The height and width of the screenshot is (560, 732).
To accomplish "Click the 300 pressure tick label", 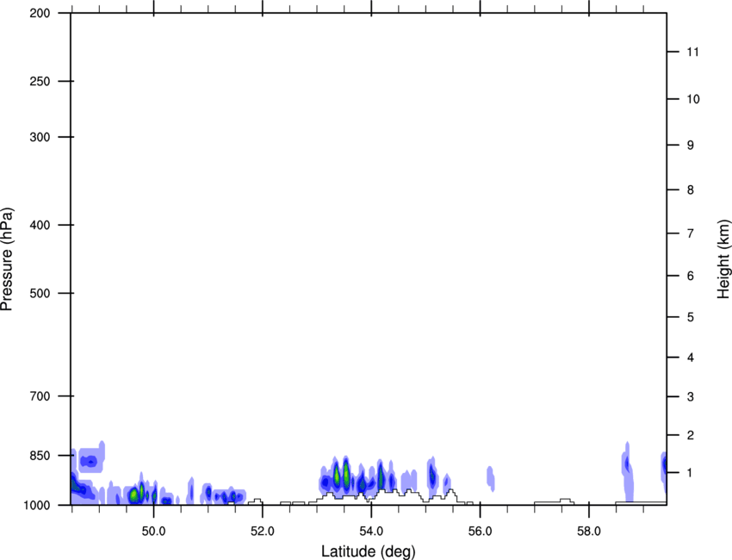I will [x=40, y=137].
